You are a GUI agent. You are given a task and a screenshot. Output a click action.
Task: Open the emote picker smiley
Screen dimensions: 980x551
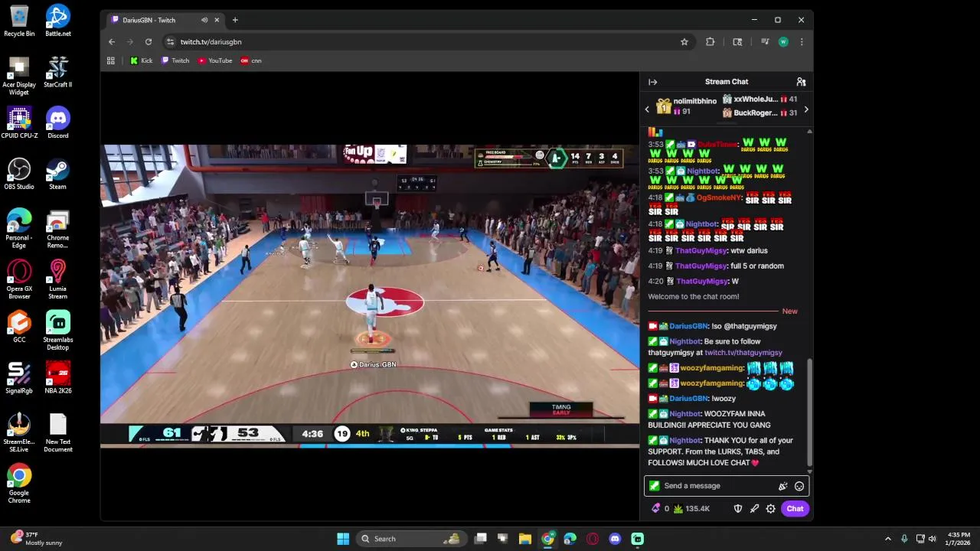[x=799, y=486]
